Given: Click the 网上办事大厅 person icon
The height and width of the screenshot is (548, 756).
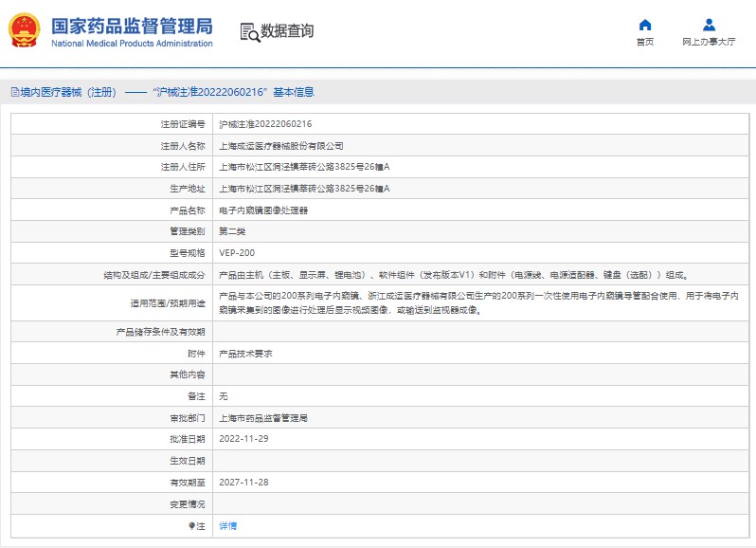Looking at the screenshot, I should pos(709,25).
